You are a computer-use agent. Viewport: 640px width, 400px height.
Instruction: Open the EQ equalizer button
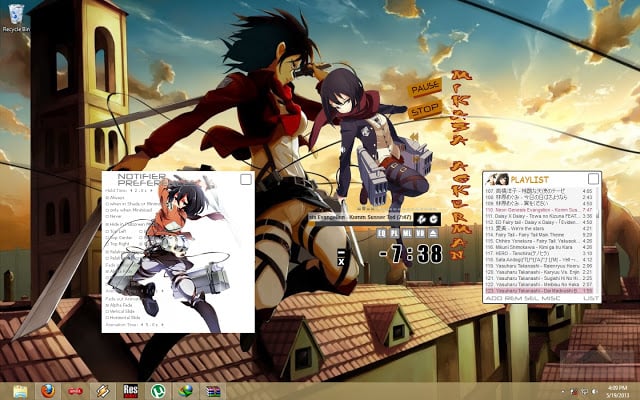(381, 233)
